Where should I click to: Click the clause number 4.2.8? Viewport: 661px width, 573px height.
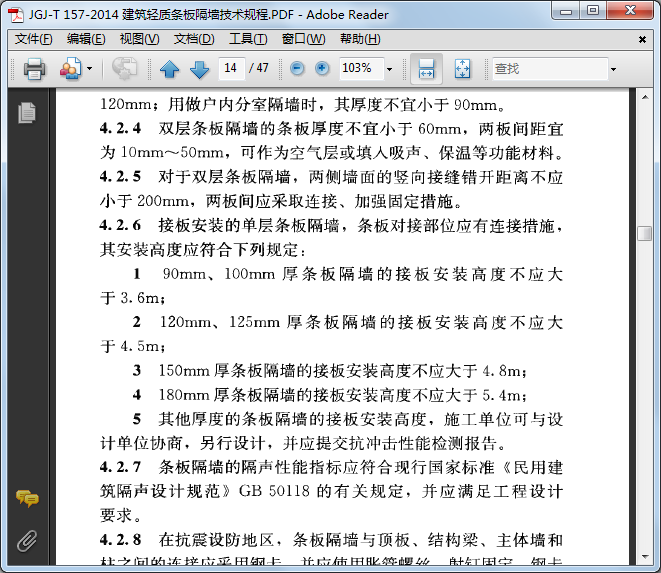120,540
